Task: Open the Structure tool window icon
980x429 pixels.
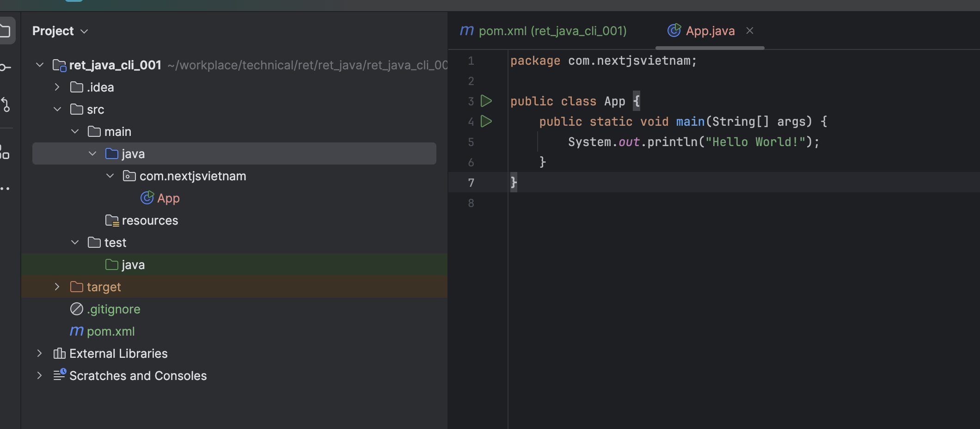Action: tap(5, 152)
